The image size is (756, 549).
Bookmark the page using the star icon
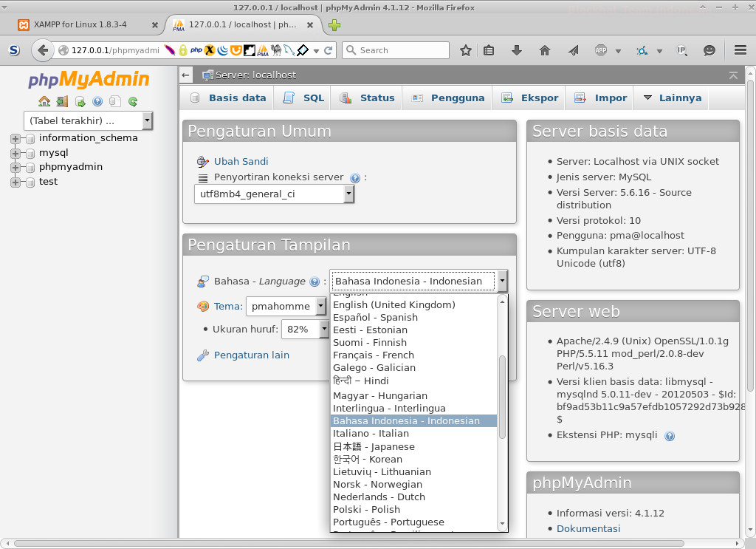(x=465, y=50)
